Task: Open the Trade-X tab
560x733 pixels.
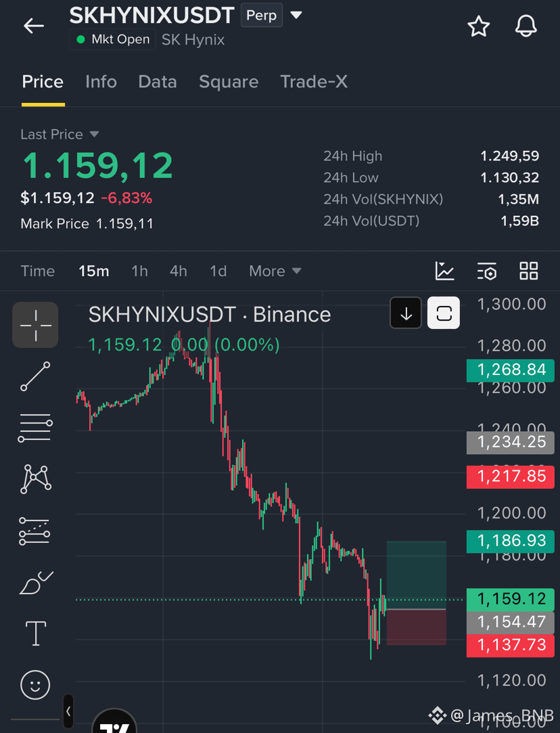Action: pos(314,82)
